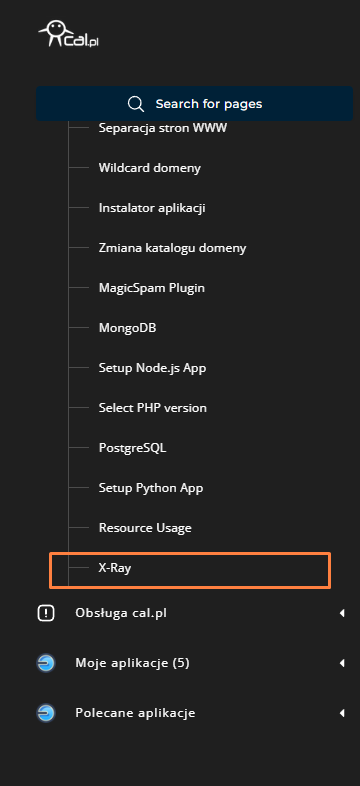
Task: Open Separacja stron WWW
Action: click(163, 128)
